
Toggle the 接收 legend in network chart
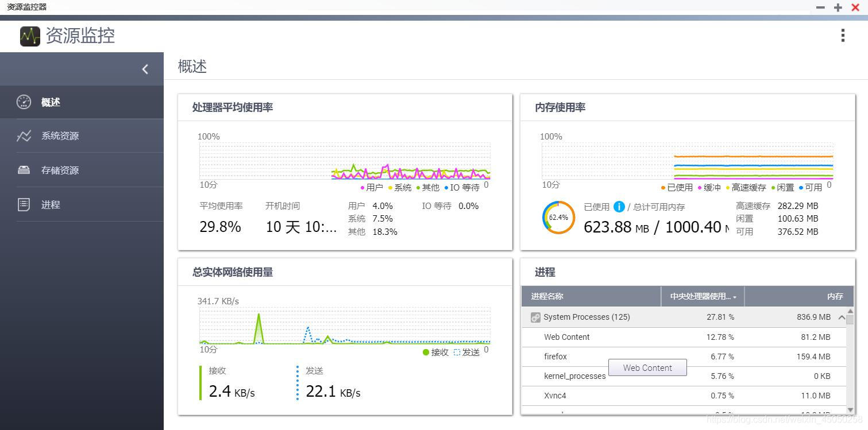tap(435, 352)
